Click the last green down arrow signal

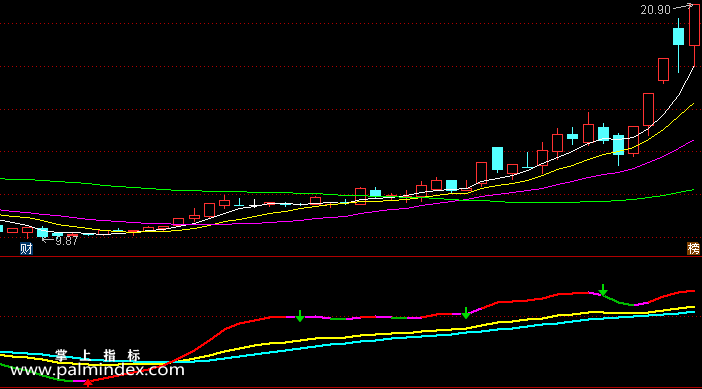coord(603,290)
